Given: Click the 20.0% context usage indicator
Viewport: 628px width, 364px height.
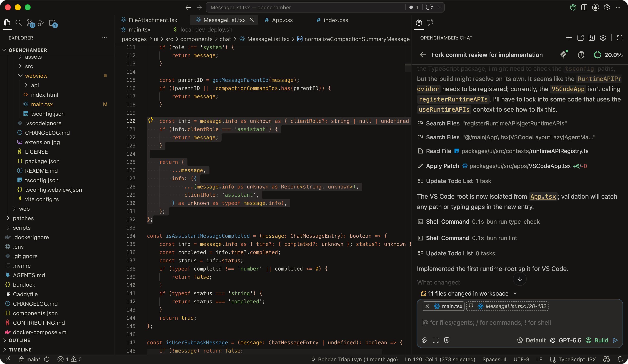Looking at the screenshot, I should click(x=608, y=55).
